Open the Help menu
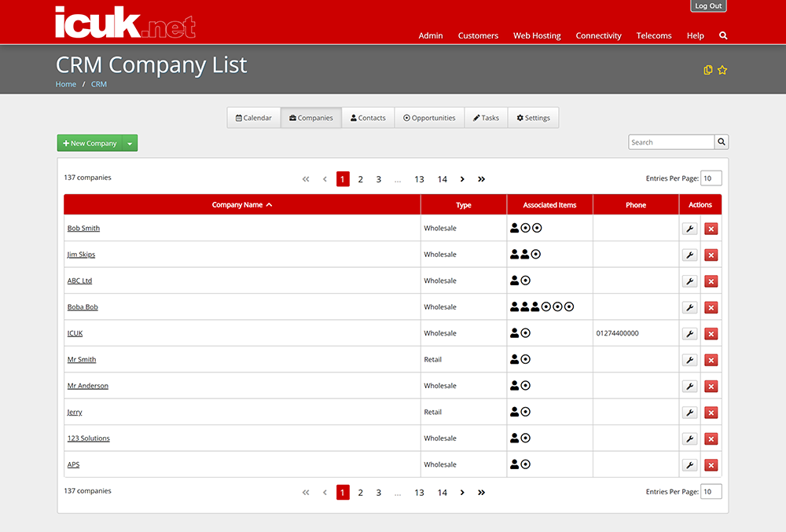Screen dimensions: 786x532 pyautogui.click(x=696, y=35)
